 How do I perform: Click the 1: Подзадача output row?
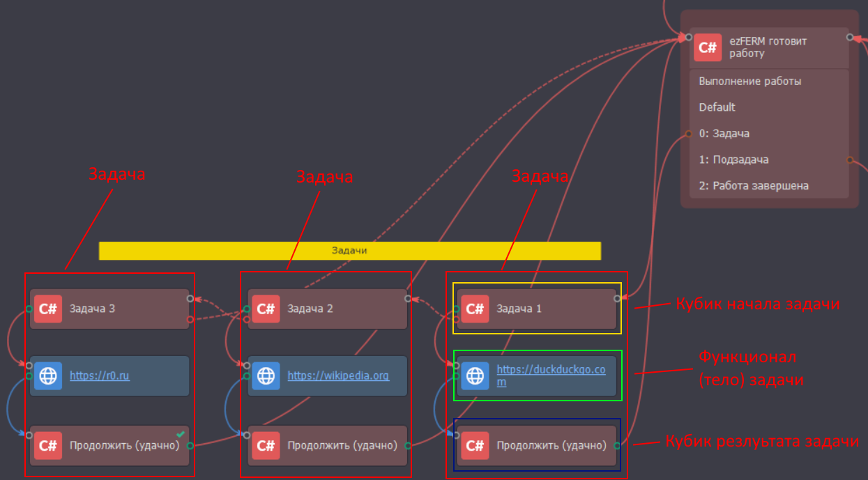[769, 160]
